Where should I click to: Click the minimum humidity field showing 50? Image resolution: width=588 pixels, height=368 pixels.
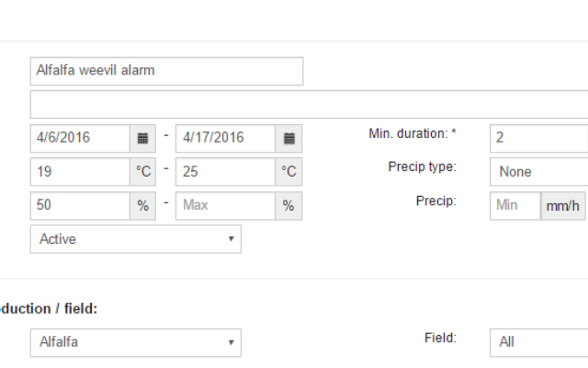tap(80, 206)
